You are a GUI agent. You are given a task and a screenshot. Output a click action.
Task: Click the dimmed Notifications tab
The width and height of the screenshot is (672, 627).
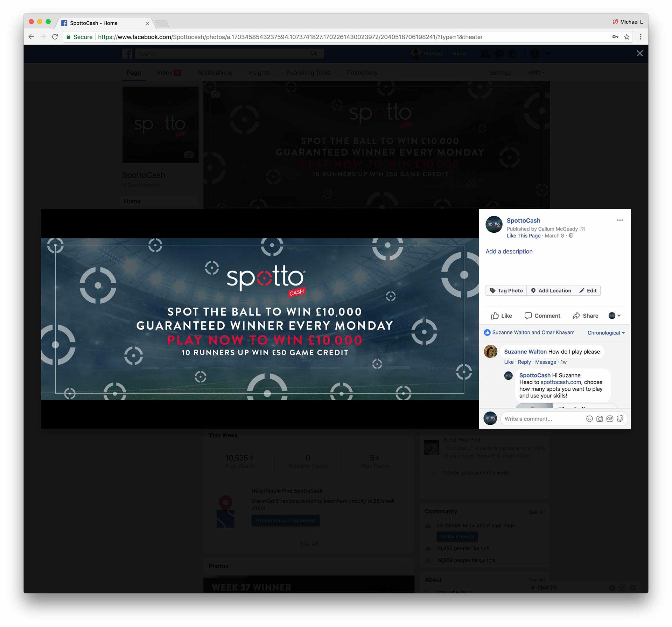[215, 73]
